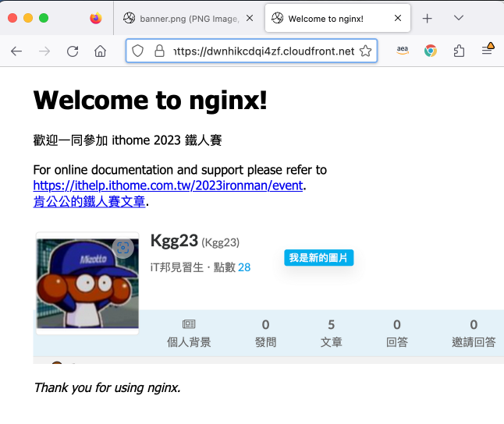Click the macOS green fullscreen button
The width and height of the screenshot is (504, 424).
point(44,18)
